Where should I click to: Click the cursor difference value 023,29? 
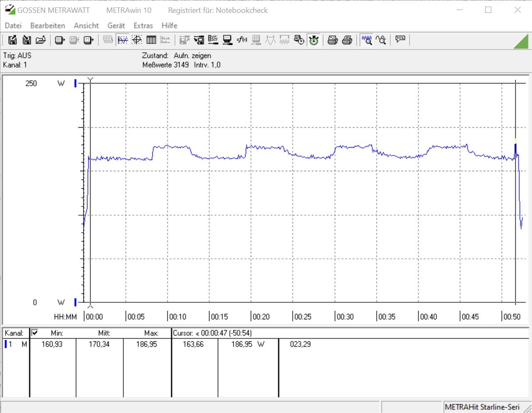point(300,344)
